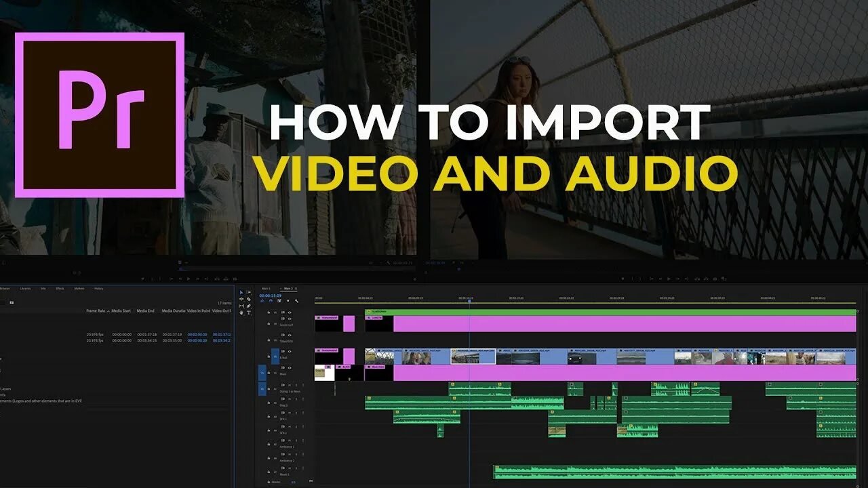
Task: Play the Program monitor sequence
Action: 669,279
